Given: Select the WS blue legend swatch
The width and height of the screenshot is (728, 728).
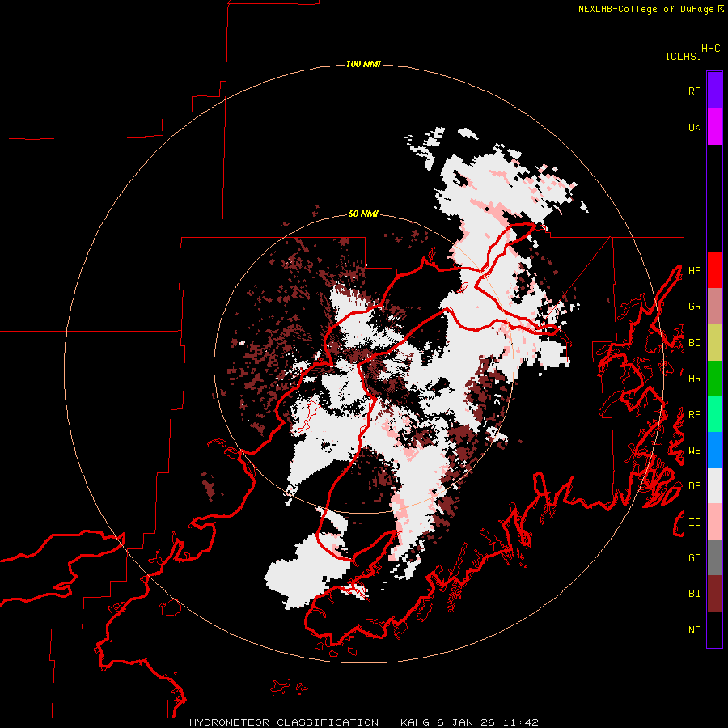Looking at the screenshot, I should [714, 450].
